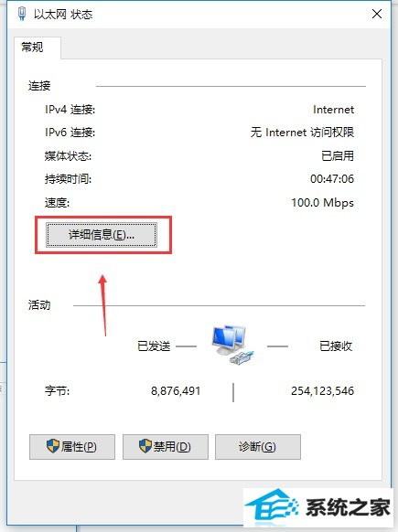Click the 以太网 状态 title text

63,15
